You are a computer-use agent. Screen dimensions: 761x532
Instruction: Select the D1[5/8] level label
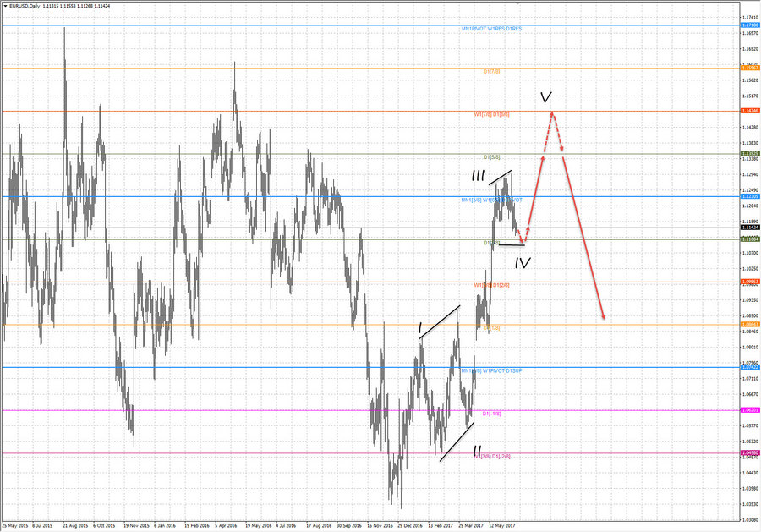click(x=492, y=156)
